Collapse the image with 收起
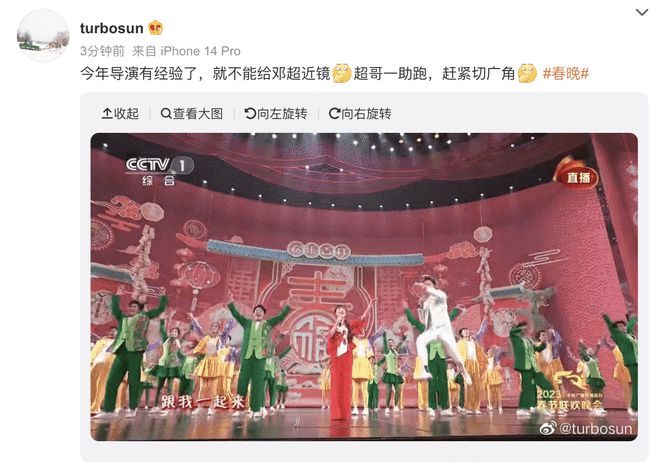 point(120,114)
